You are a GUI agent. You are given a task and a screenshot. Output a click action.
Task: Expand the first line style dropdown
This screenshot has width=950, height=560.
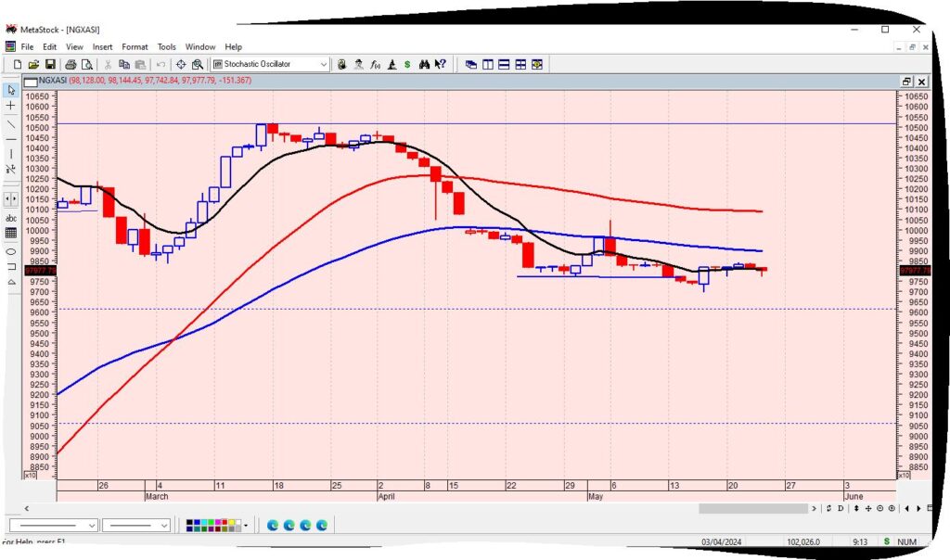[x=91, y=526]
